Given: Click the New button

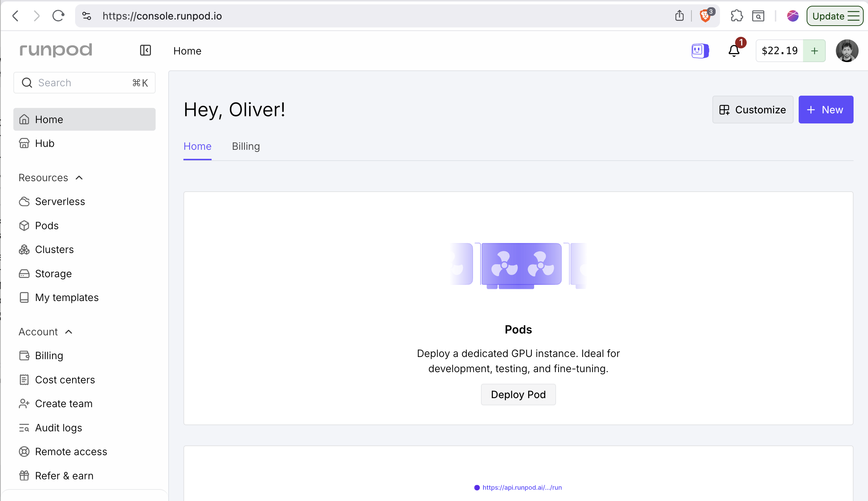Looking at the screenshot, I should tap(826, 110).
